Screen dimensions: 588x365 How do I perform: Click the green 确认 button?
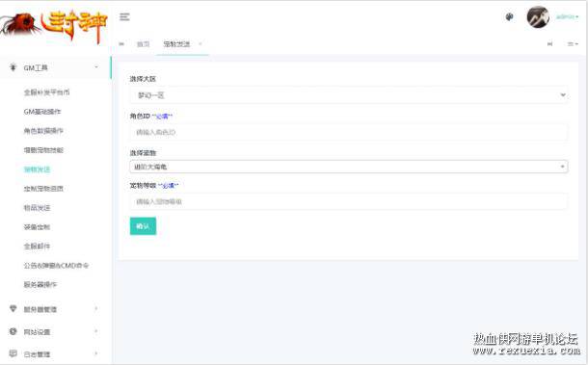tap(143, 226)
